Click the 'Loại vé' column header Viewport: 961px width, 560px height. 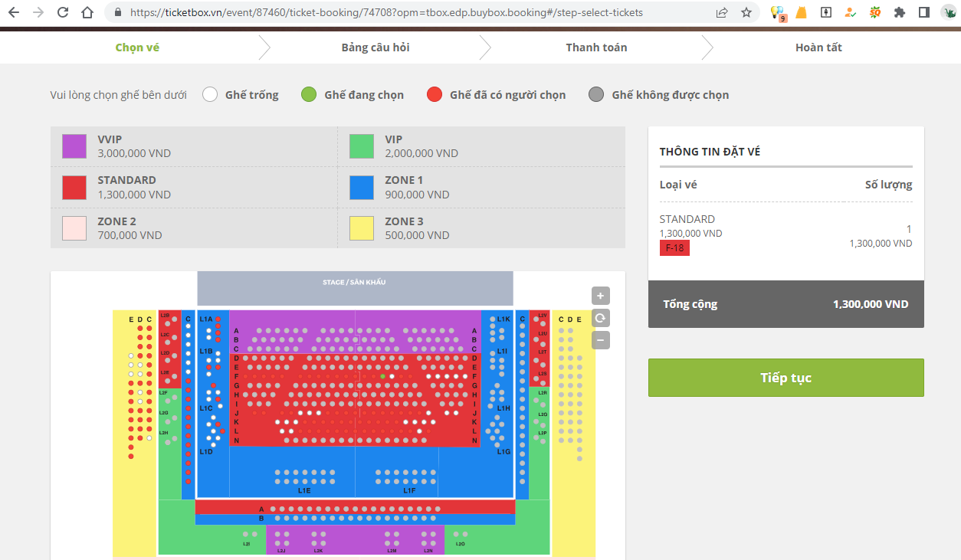tap(678, 185)
